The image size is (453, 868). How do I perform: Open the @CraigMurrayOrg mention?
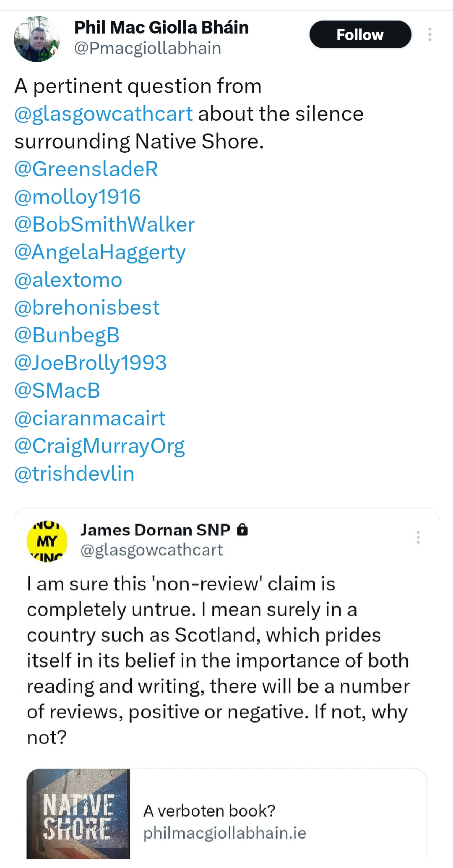click(99, 446)
